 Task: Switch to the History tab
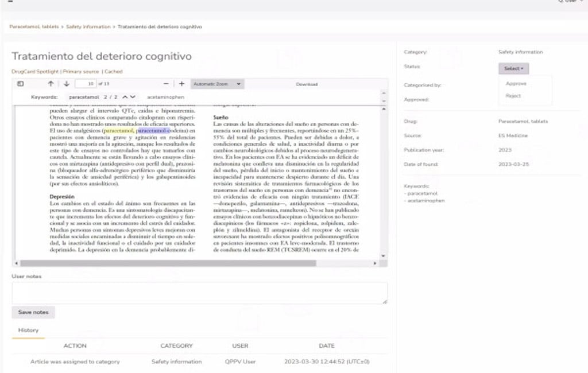(28, 331)
